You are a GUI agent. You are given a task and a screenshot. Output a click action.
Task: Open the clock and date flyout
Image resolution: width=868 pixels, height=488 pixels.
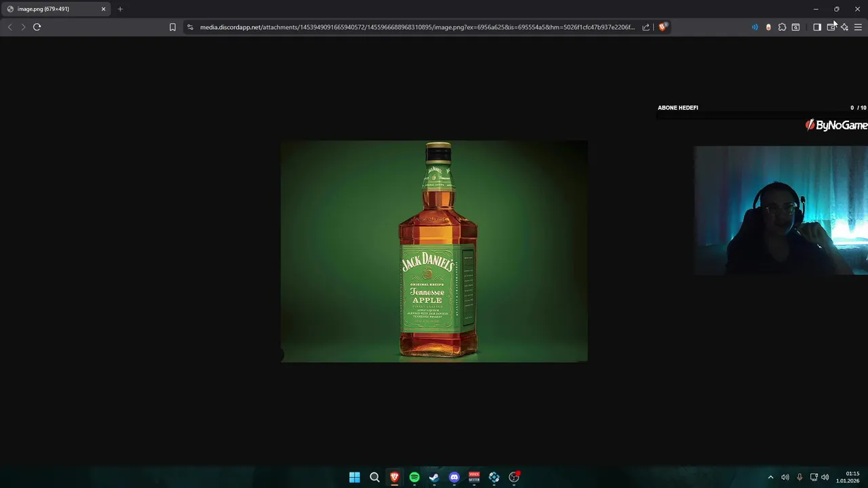pos(848,477)
